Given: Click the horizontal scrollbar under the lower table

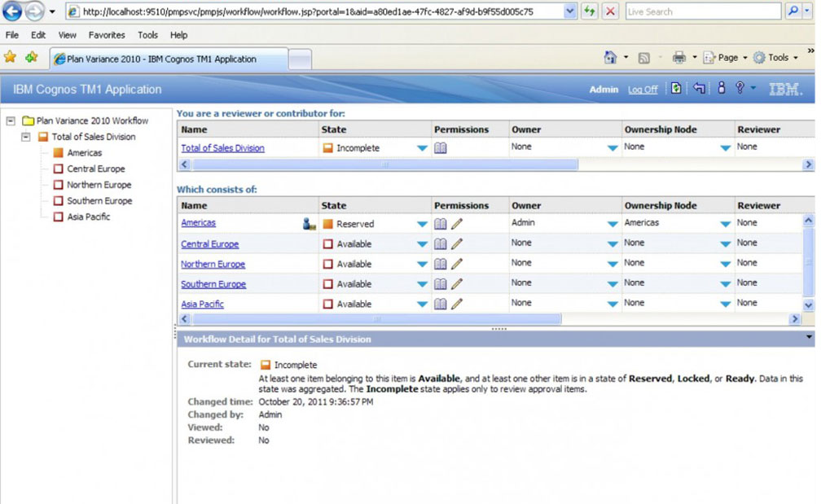Looking at the screenshot, I should click(376, 319).
